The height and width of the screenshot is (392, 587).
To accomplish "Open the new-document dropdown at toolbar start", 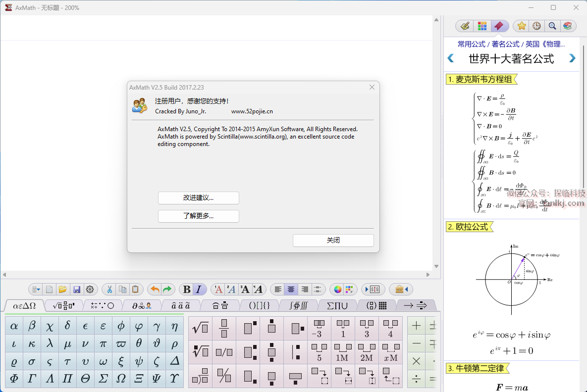I will pos(36,290).
